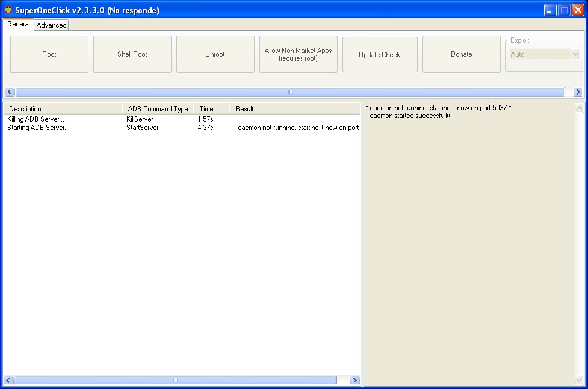Image resolution: width=588 pixels, height=389 pixels.
Task: Close the SuperOneClick window
Action: [x=578, y=10]
